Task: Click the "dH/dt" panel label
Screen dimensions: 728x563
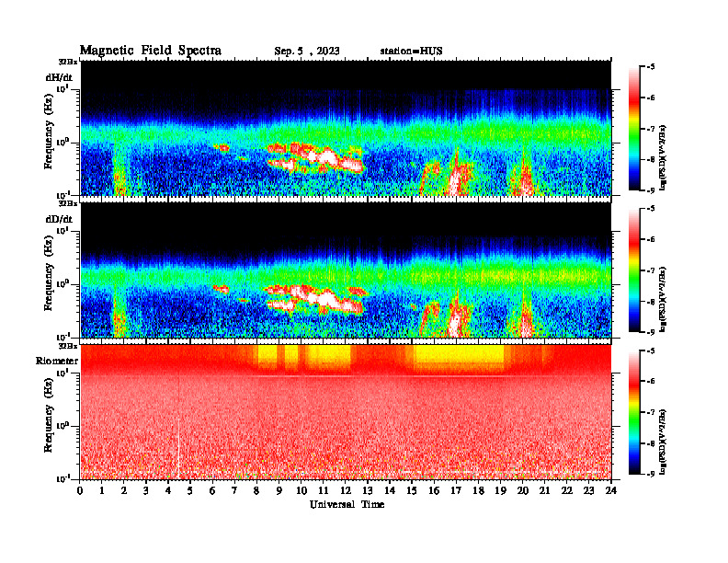Action: click(59, 77)
